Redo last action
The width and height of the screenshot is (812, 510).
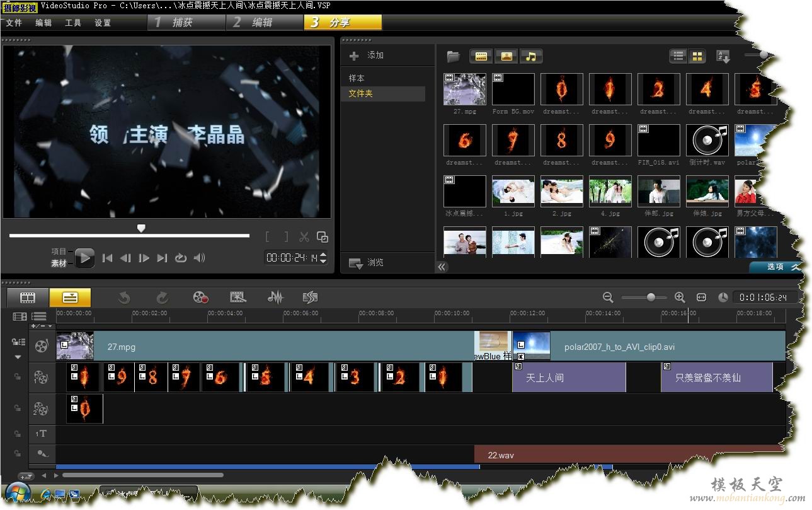pos(162,298)
